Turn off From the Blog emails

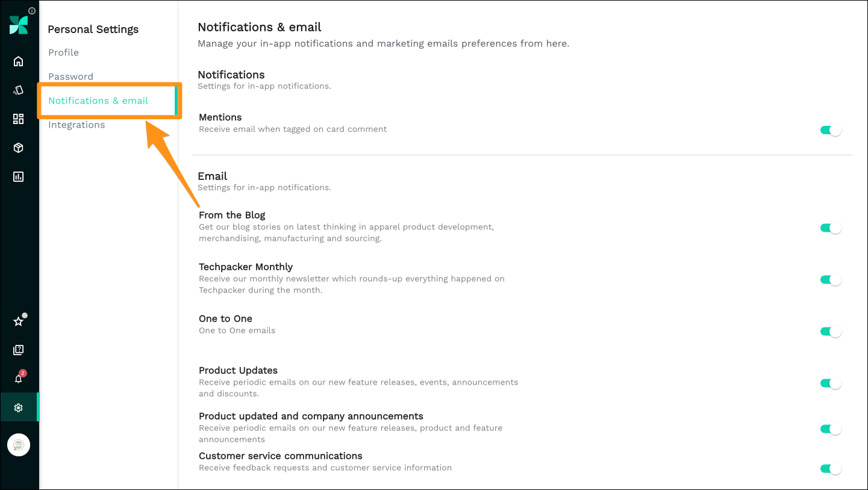coord(831,228)
